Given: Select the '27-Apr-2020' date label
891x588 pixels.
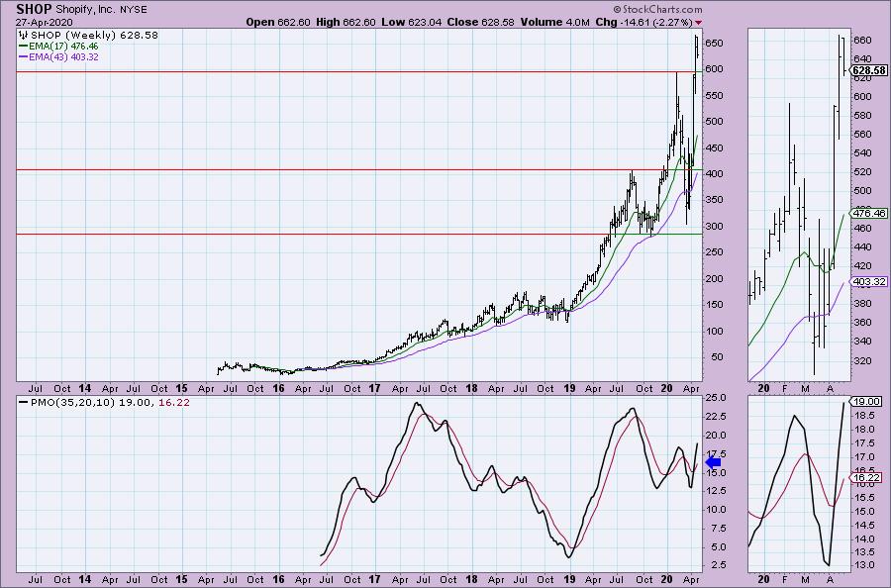Looking at the screenshot, I should tap(43, 22).
